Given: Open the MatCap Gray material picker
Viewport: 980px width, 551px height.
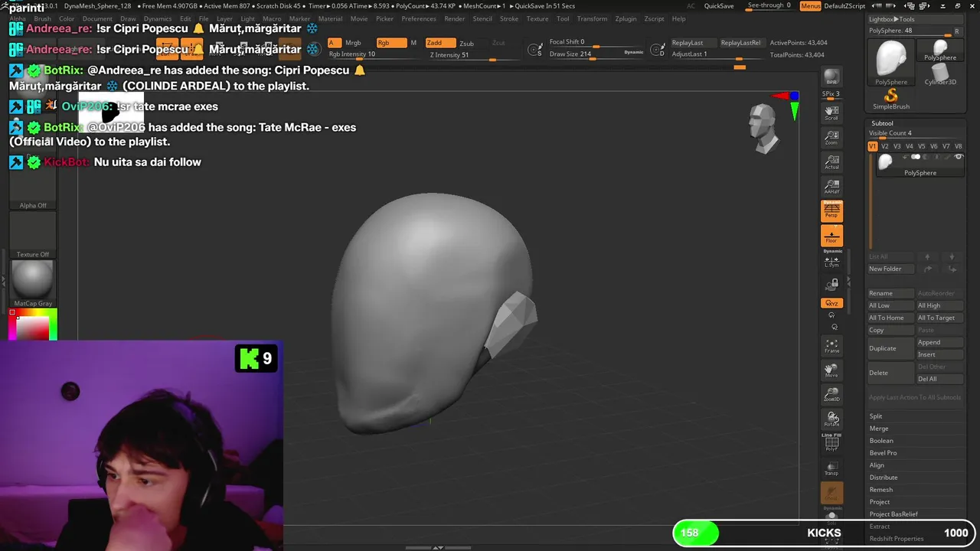Looking at the screenshot, I should tap(33, 282).
